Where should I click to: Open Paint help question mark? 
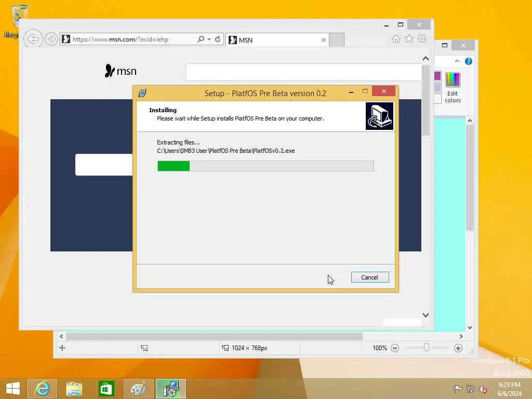(x=469, y=61)
